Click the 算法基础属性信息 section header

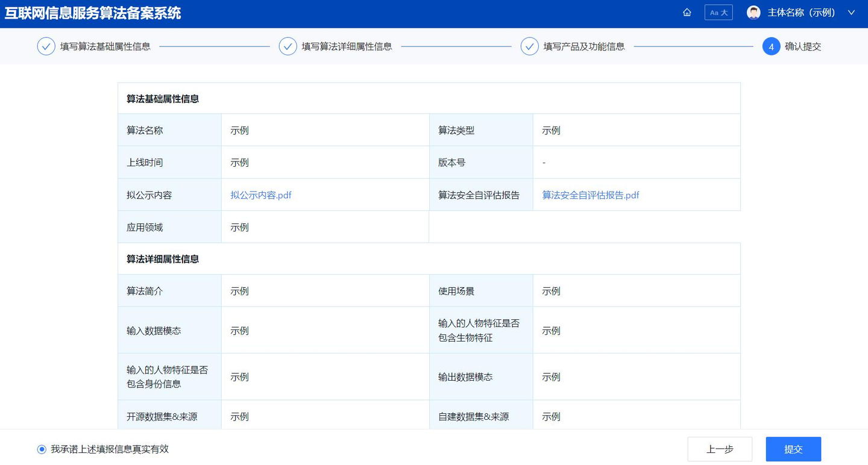163,99
